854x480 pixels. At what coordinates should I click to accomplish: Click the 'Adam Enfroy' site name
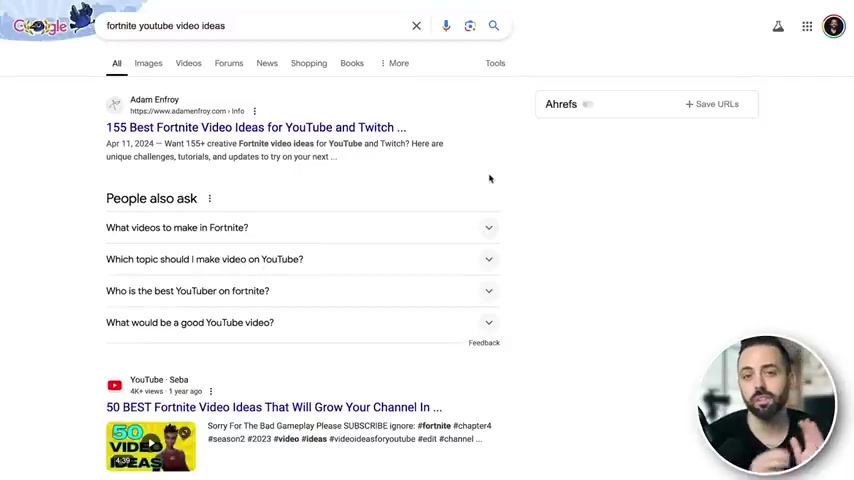click(154, 100)
